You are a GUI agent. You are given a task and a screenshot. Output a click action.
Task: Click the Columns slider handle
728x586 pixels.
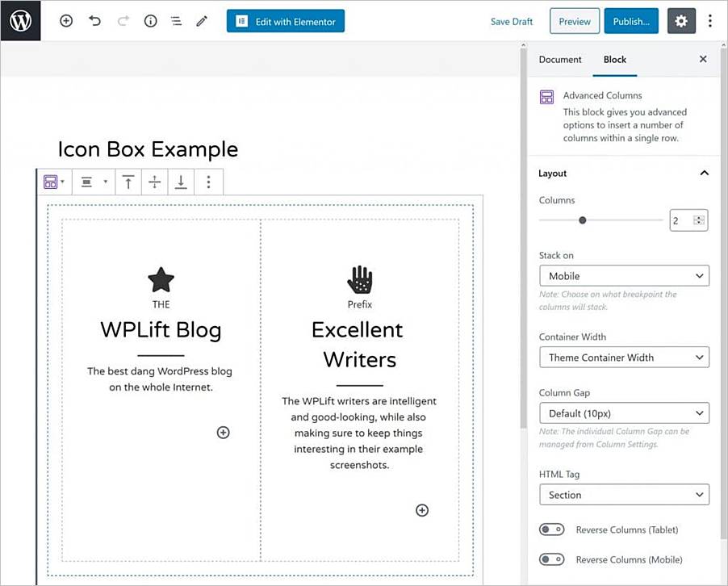point(583,220)
